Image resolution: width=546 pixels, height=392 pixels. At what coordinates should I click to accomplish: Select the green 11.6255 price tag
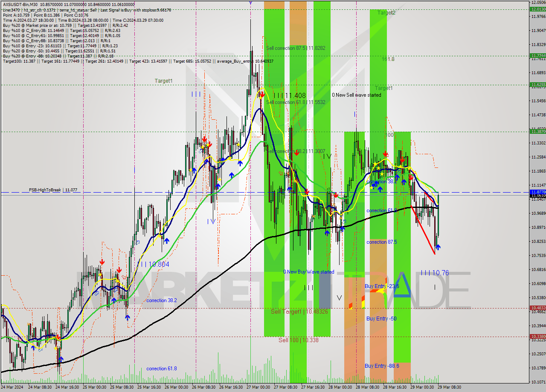point(537,85)
